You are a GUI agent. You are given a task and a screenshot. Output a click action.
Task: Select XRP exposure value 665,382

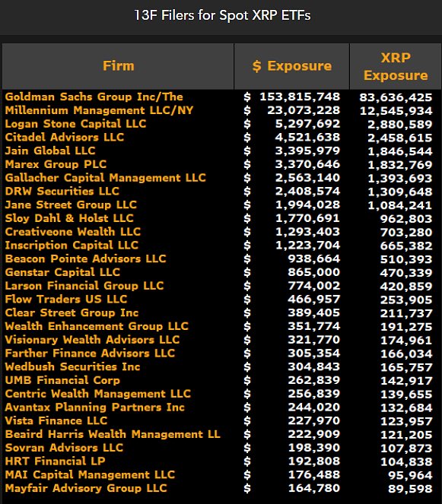tap(406, 246)
